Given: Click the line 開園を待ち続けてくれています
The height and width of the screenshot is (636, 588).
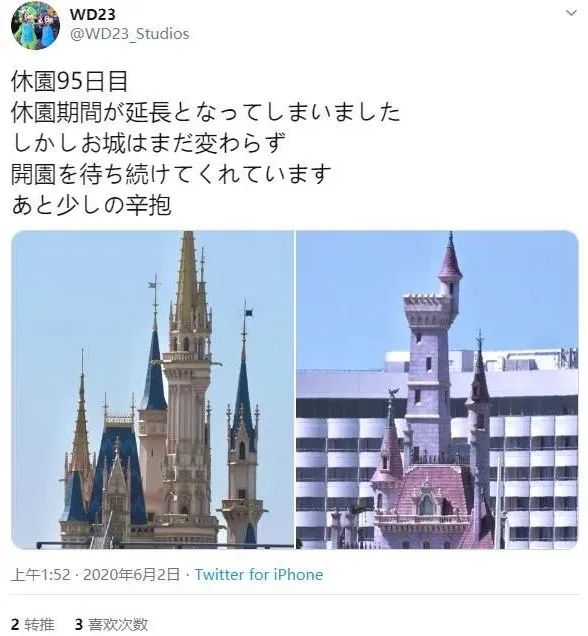Looking at the screenshot, I should 171,174.
